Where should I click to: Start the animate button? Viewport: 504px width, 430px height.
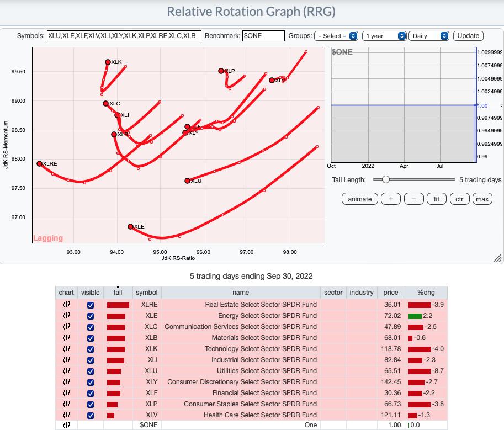coord(360,199)
